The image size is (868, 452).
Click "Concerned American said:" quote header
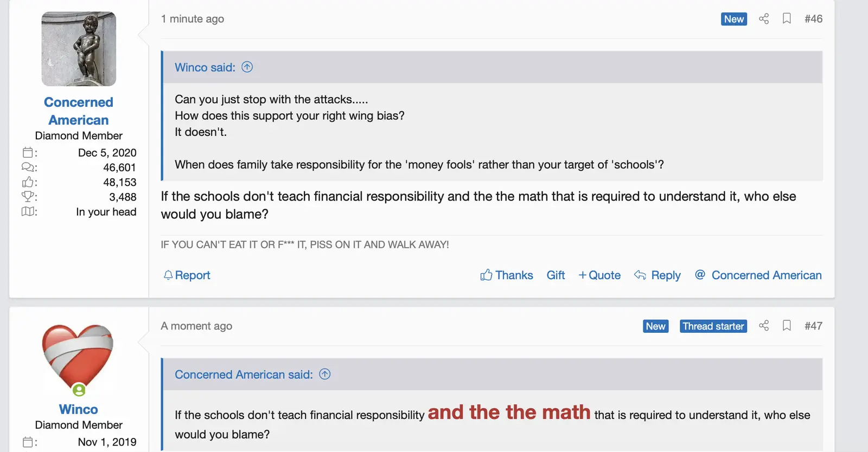point(244,374)
